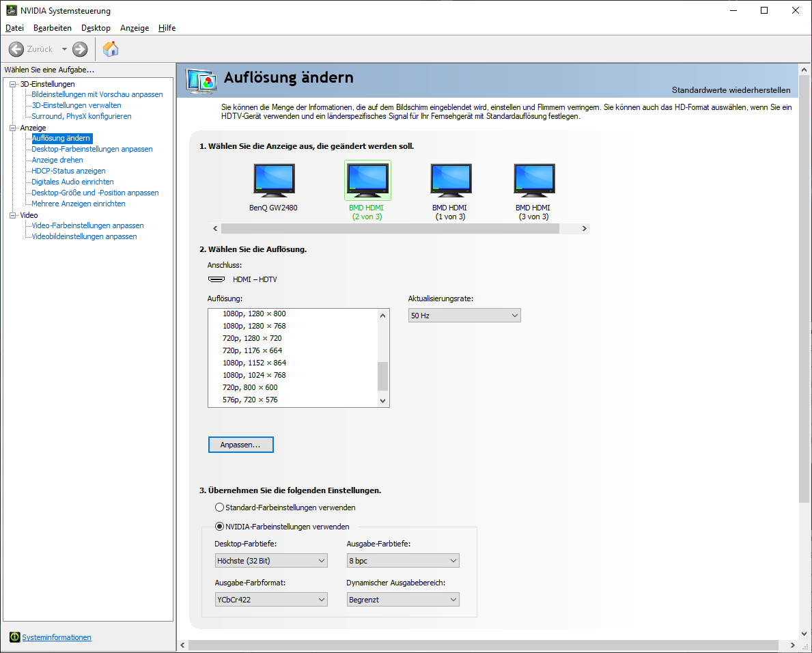This screenshot has height=653, width=812.
Task: Collapse the 3D-Einstellungen tree node
Action: 12,84
